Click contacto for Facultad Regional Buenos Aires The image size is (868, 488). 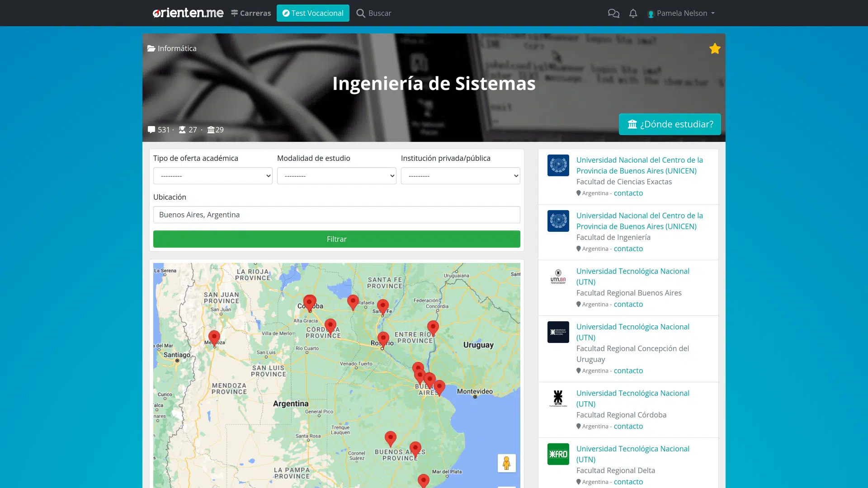[628, 304]
